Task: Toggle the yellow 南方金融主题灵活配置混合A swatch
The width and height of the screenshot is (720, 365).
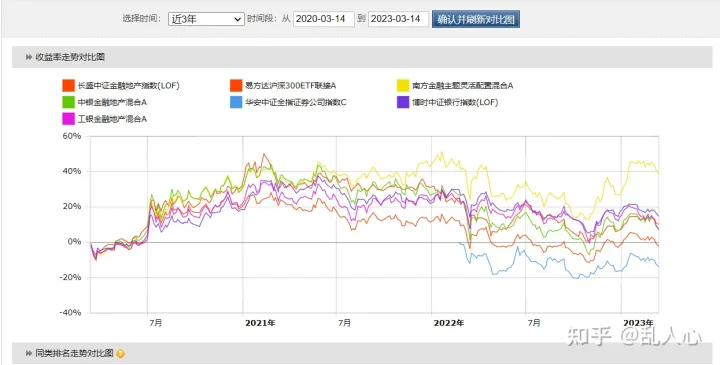Action: 403,85
